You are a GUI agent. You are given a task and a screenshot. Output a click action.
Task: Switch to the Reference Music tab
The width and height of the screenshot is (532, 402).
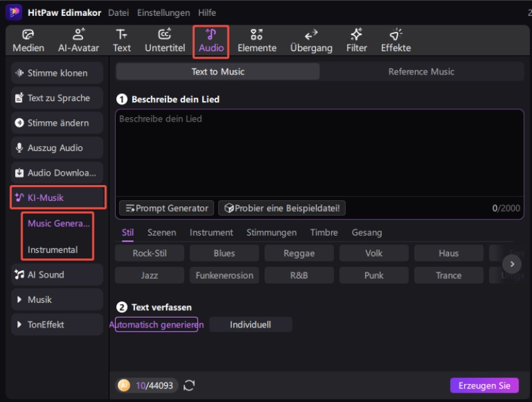point(421,72)
